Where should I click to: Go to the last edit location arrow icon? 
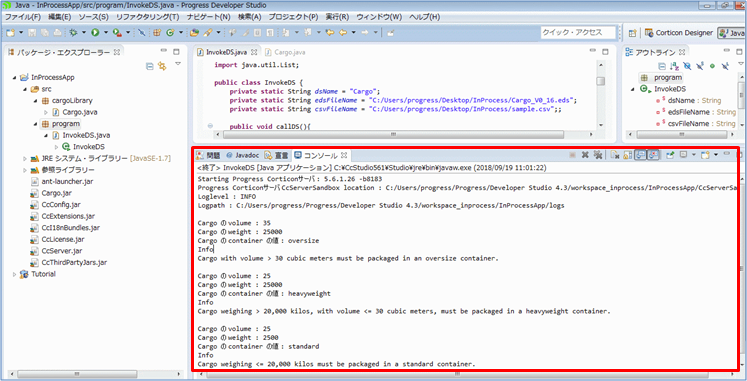tap(329, 32)
